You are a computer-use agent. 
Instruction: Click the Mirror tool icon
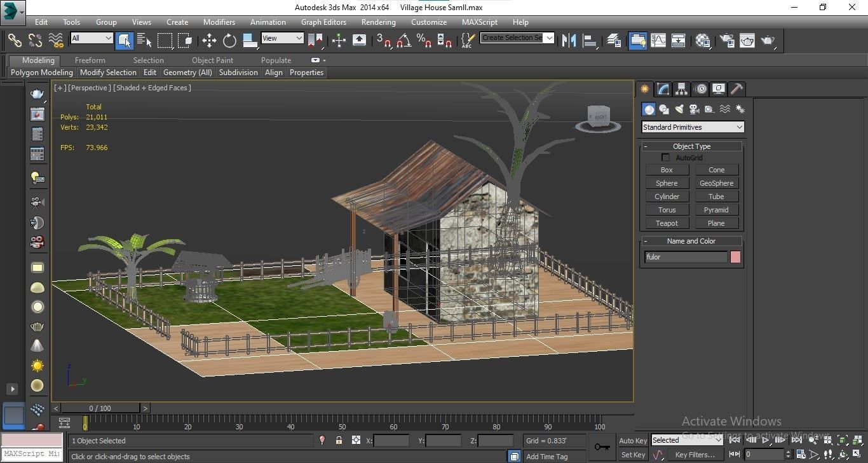pos(569,40)
